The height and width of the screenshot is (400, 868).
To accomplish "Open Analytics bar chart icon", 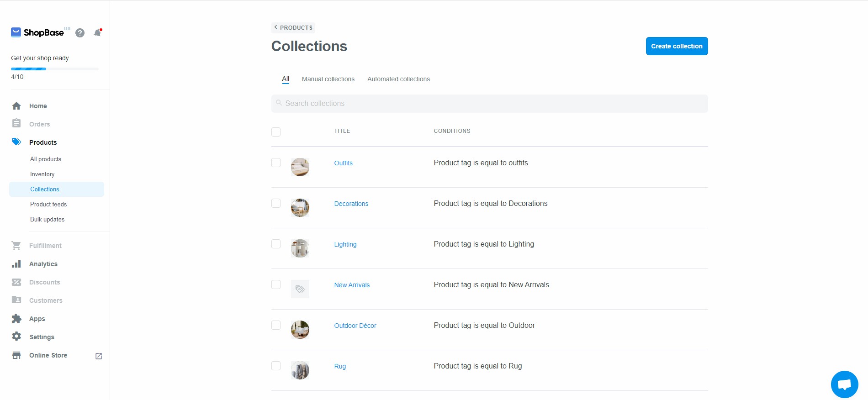I will click(16, 264).
